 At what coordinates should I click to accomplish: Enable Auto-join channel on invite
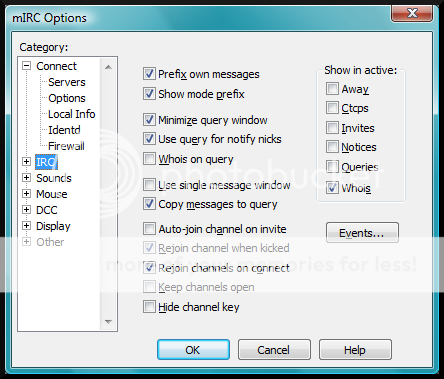point(149,229)
